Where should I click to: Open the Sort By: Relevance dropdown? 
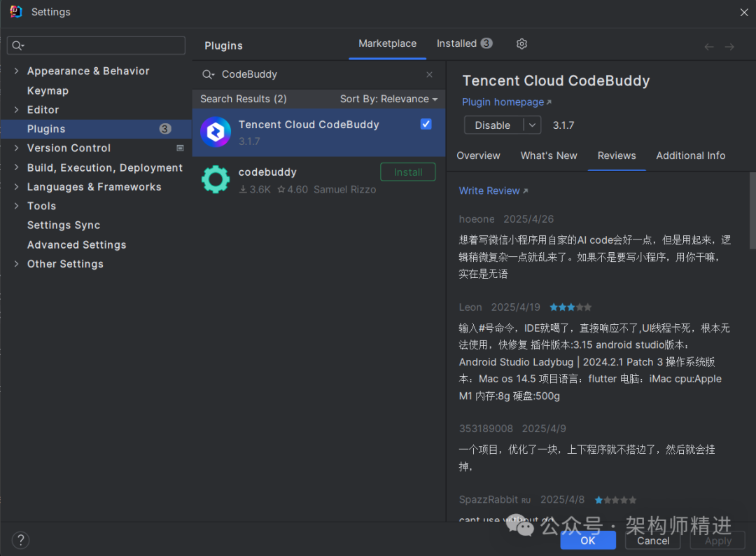[388, 99]
